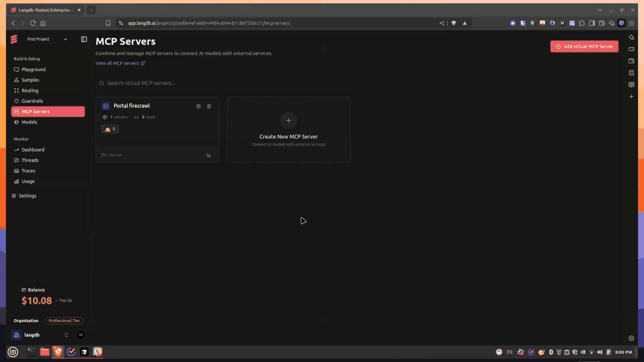Go to Traces in the sidebar
Viewport: 644px width, 362px height.
point(28,171)
